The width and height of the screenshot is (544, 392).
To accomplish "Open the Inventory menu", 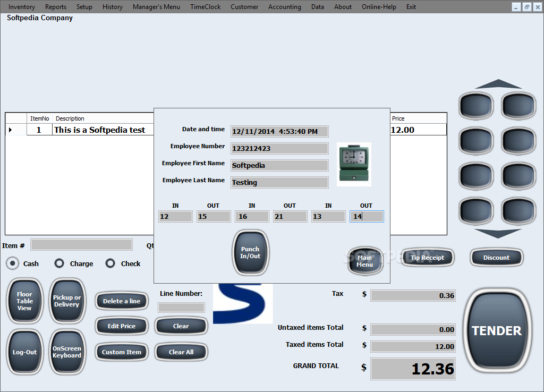I will (21, 6).
